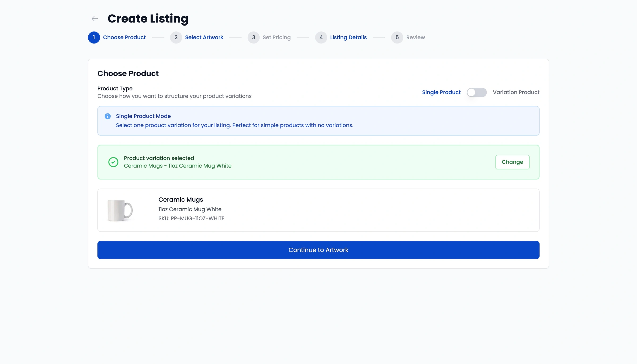The width and height of the screenshot is (637, 364).
Task: Click 'Select one product variation for your listing' text
Action: click(235, 125)
